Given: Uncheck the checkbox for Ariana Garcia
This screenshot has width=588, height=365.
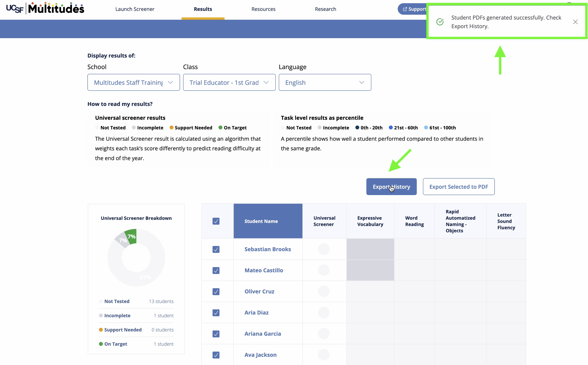Looking at the screenshot, I should coord(216,334).
